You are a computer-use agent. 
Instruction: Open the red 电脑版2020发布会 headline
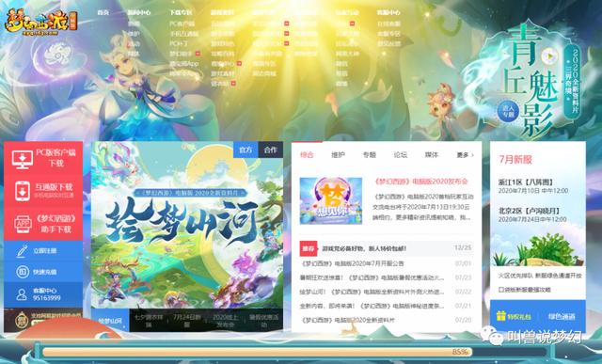tap(421, 182)
